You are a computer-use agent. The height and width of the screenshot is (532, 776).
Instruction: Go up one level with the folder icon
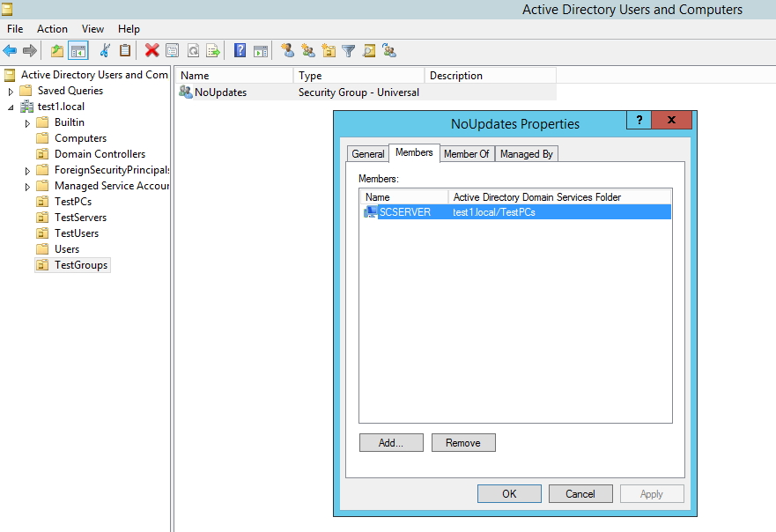(57, 50)
